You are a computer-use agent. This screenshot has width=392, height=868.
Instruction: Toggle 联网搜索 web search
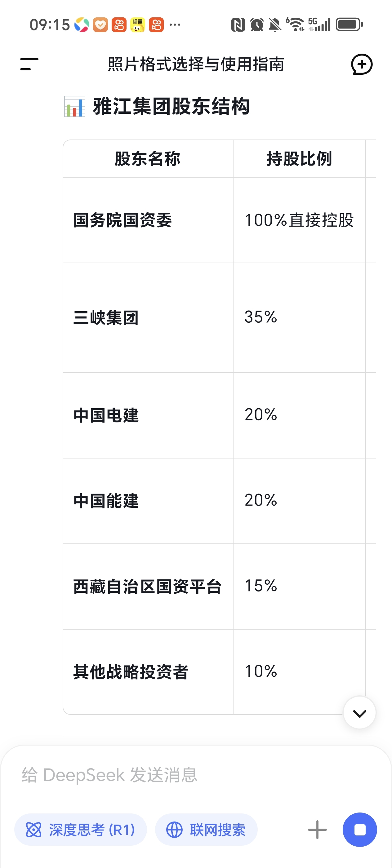[206, 830]
